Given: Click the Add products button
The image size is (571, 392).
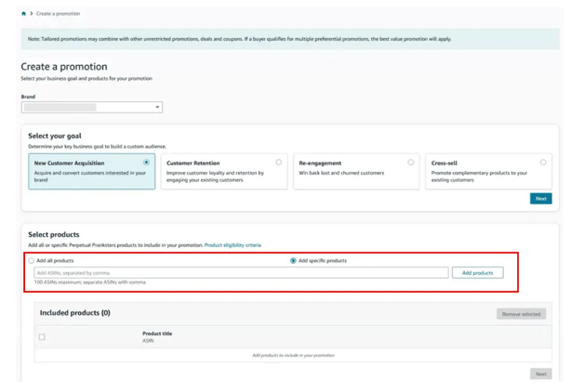Looking at the screenshot, I should 478,273.
